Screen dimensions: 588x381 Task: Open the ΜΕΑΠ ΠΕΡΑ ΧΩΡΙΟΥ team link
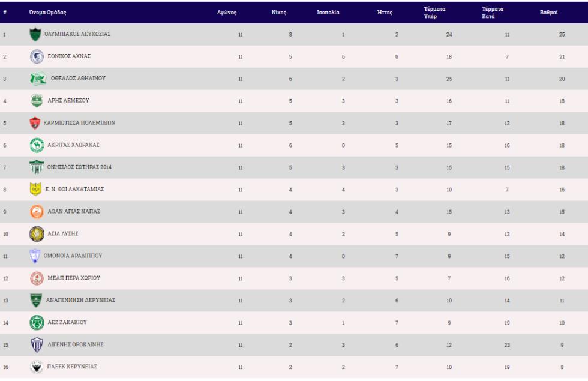(74, 278)
